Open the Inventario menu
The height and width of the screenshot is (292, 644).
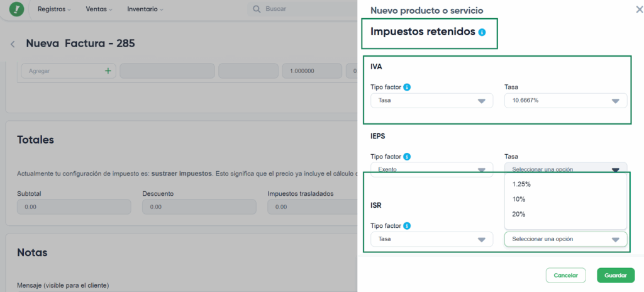click(145, 9)
